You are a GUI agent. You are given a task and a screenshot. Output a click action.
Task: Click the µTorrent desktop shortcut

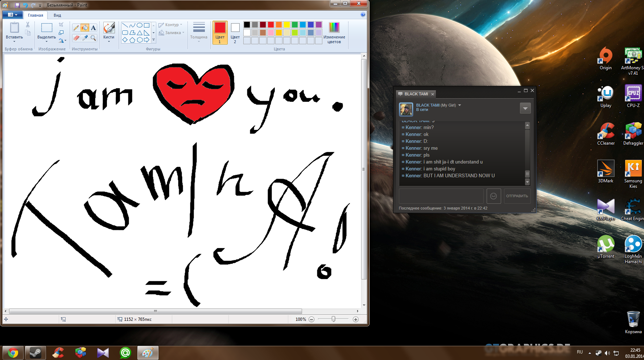coord(606,247)
